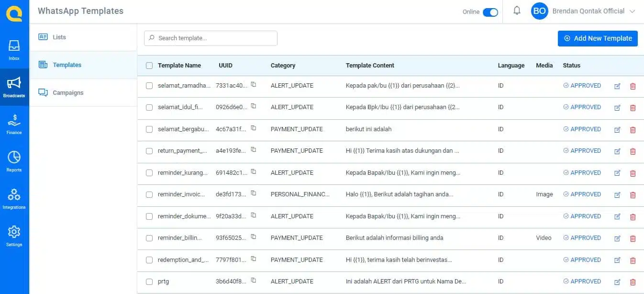
Task: Check the reminder_invoic row checkbox
Action: (x=149, y=194)
